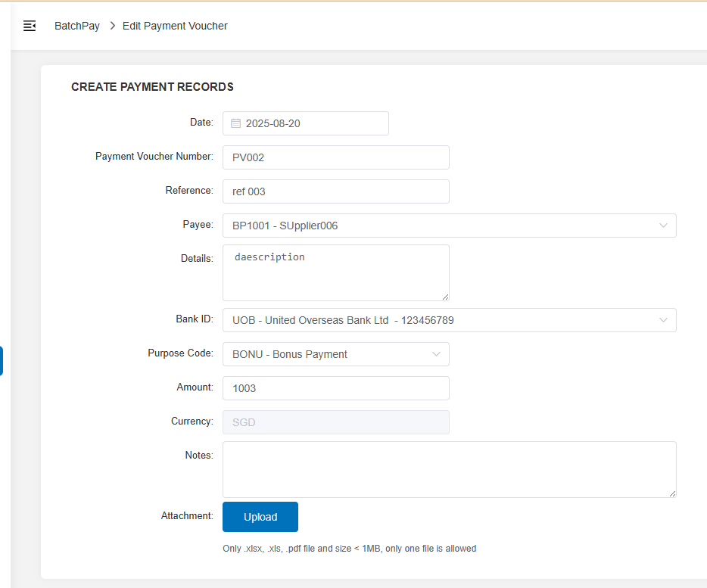Go to BatchPay in the breadcrumb
Viewport: 707px width, 588px height.
coord(77,26)
